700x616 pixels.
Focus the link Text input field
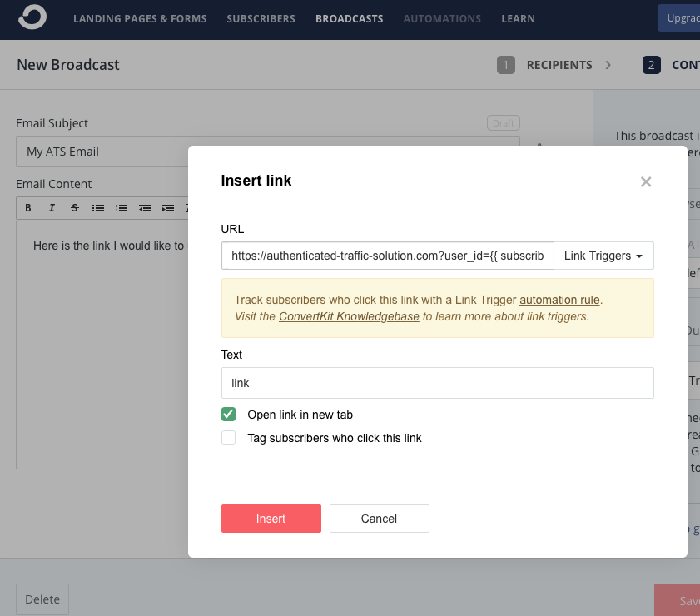438,383
